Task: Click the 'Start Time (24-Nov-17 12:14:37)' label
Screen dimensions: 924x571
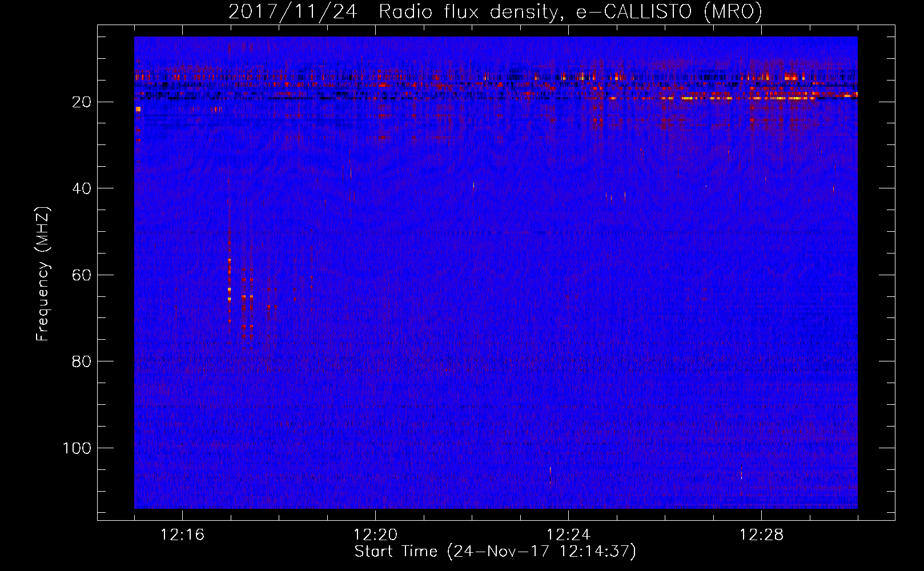Action: pos(495,552)
